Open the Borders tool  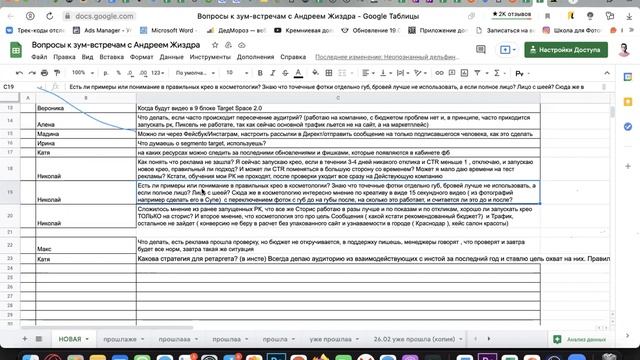coord(329,73)
